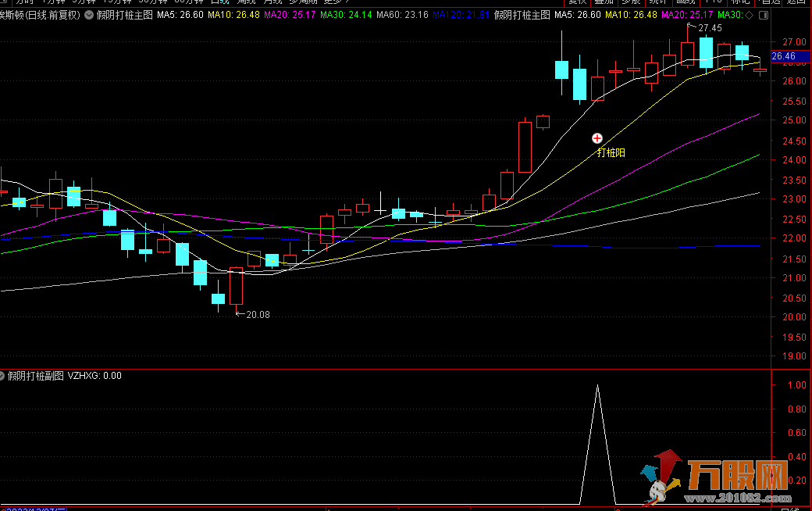
Task: Click the 20.08 low price label
Action: coord(258,315)
